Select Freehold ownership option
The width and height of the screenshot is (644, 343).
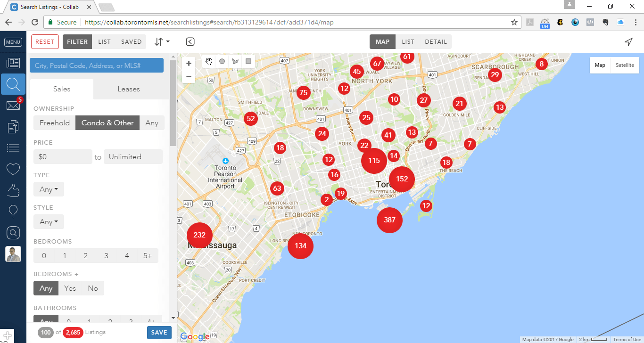click(x=55, y=123)
